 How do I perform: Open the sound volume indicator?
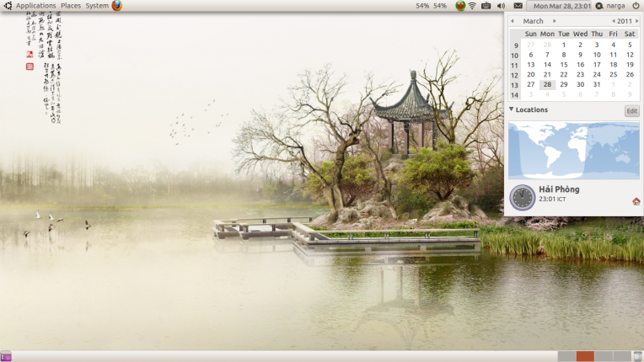[x=501, y=6]
